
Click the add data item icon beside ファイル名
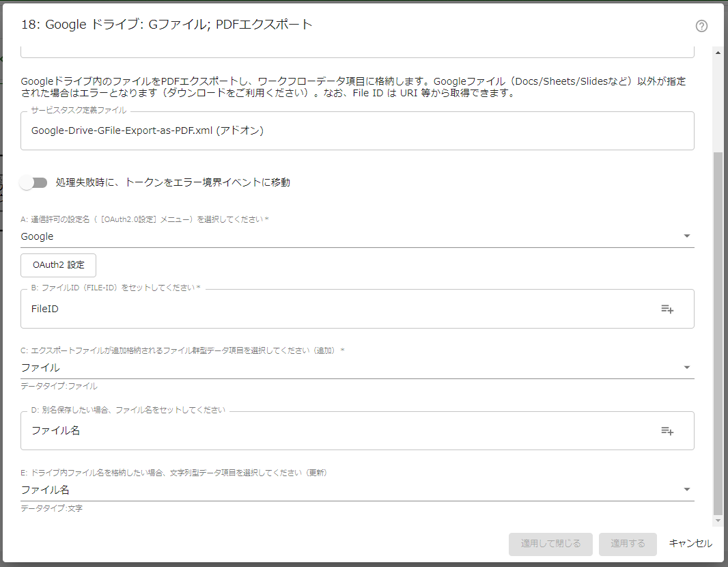(x=667, y=431)
